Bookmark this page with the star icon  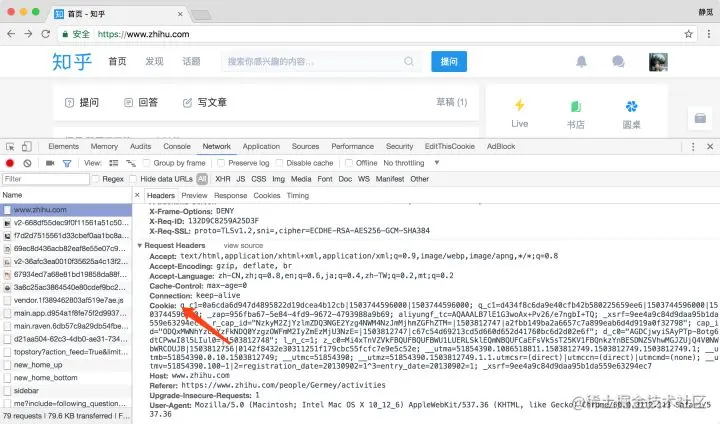coord(688,34)
